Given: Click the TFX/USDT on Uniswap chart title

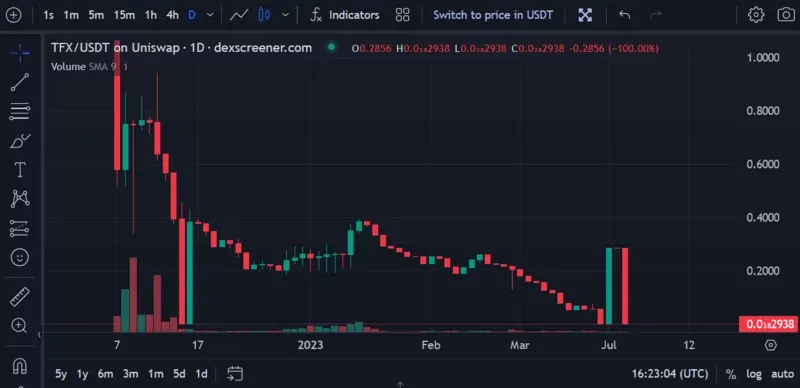Looking at the screenshot, I should pos(181,48).
